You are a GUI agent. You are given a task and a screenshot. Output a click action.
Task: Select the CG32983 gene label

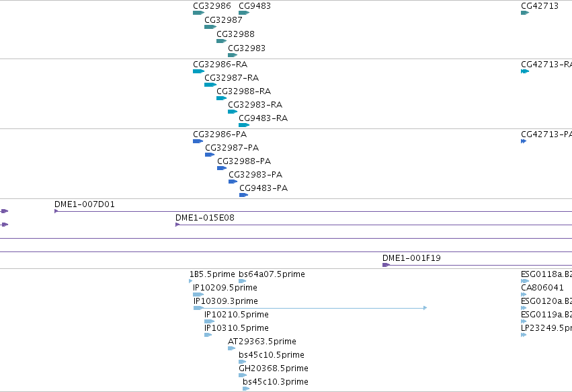pyautogui.click(x=247, y=48)
